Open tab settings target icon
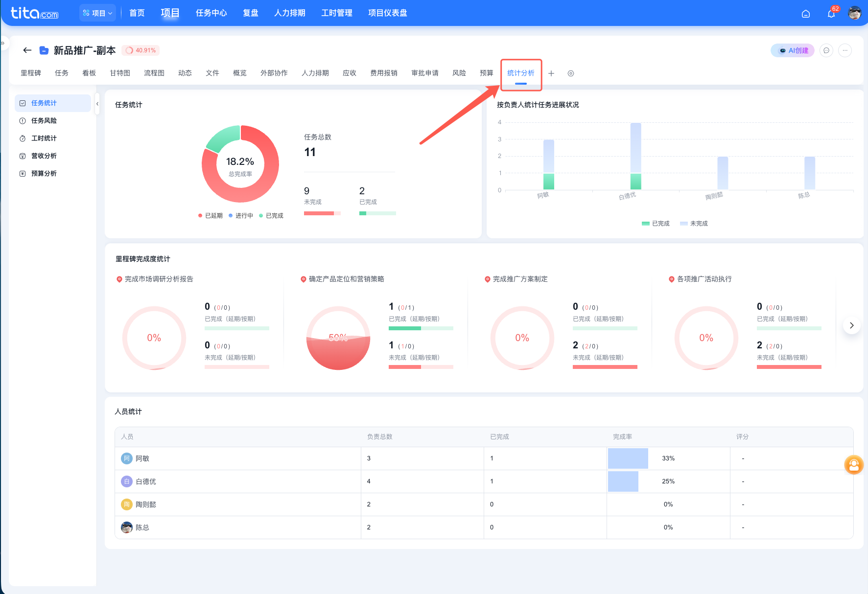Screen dimensions: 868x594 point(571,73)
